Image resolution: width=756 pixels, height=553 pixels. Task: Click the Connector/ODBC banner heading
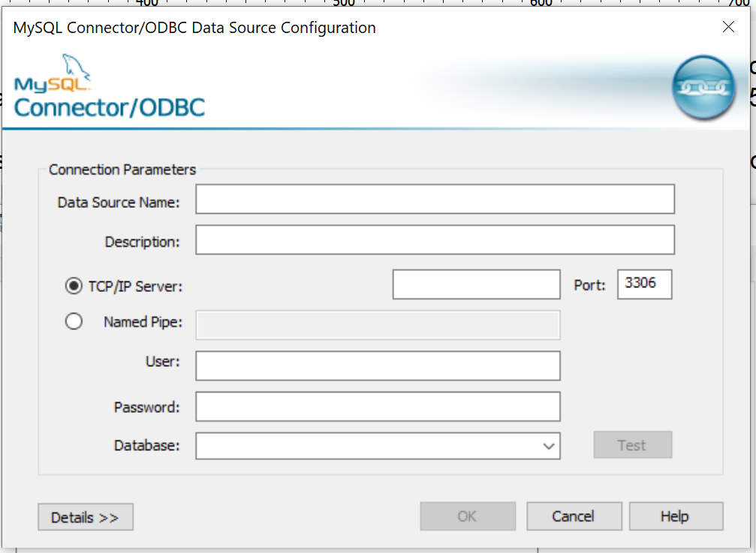[110, 107]
